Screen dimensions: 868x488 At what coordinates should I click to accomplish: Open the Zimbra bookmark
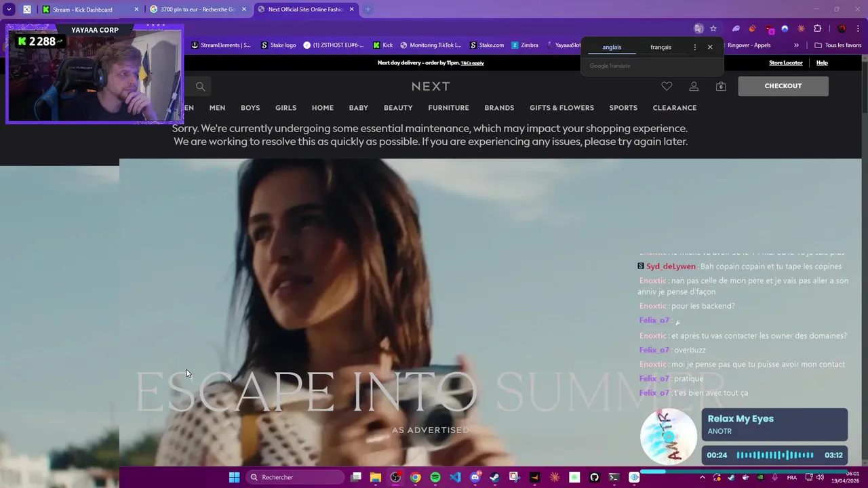click(525, 45)
